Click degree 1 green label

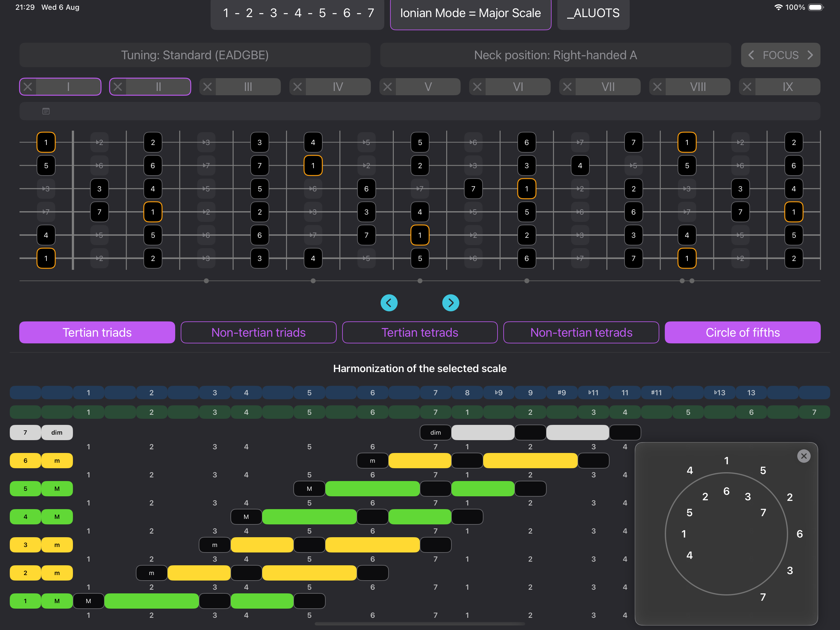point(25,601)
